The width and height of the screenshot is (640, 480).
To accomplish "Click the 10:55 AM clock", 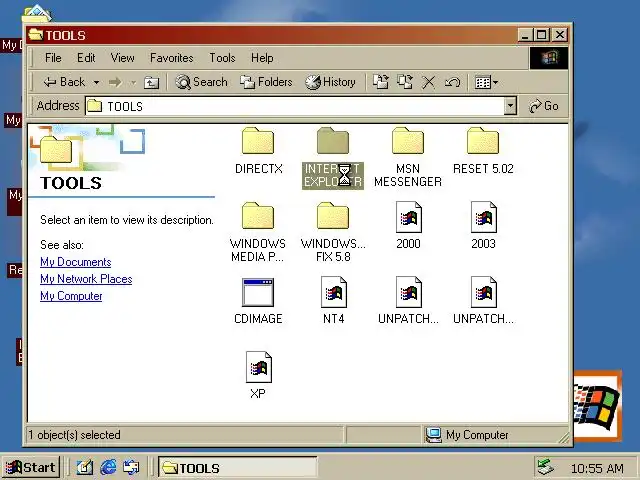I will click(597, 468).
